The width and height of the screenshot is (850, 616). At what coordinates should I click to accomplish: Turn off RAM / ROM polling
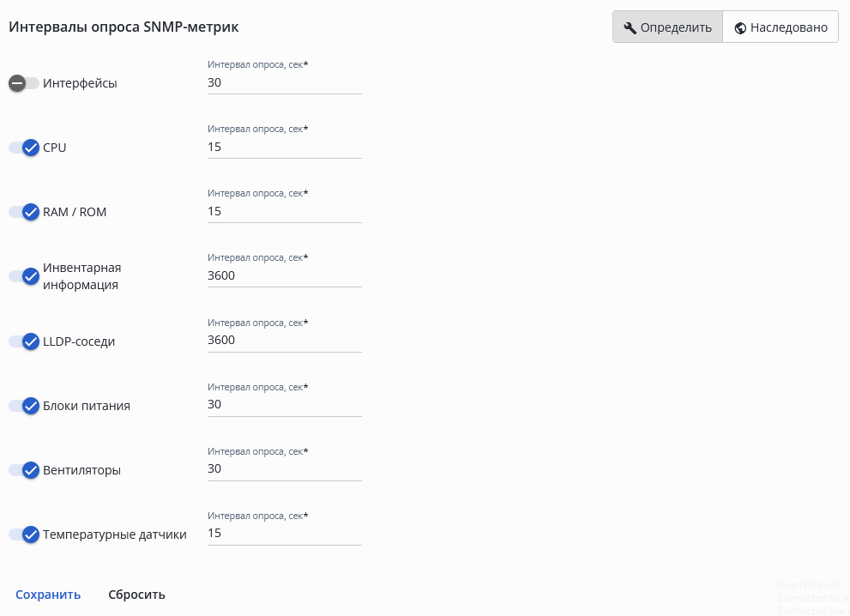24,212
